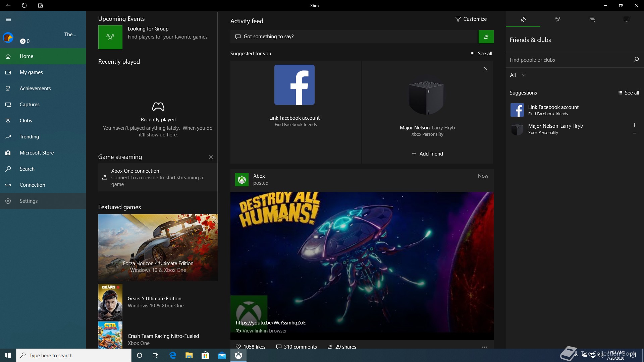Click See all in Suggestions panel
The width and height of the screenshot is (644, 362).
pyautogui.click(x=629, y=93)
